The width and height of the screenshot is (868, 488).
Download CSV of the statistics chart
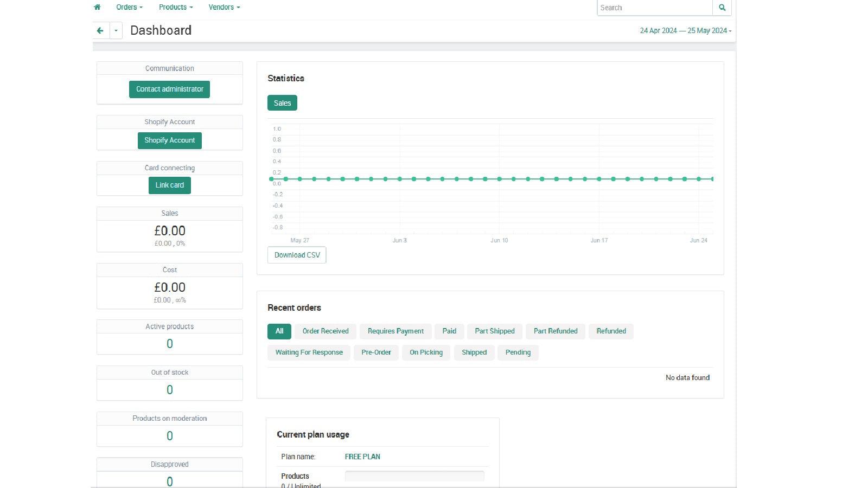[x=296, y=255]
